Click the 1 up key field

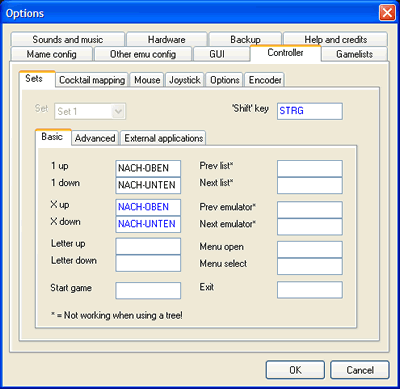[148, 168]
